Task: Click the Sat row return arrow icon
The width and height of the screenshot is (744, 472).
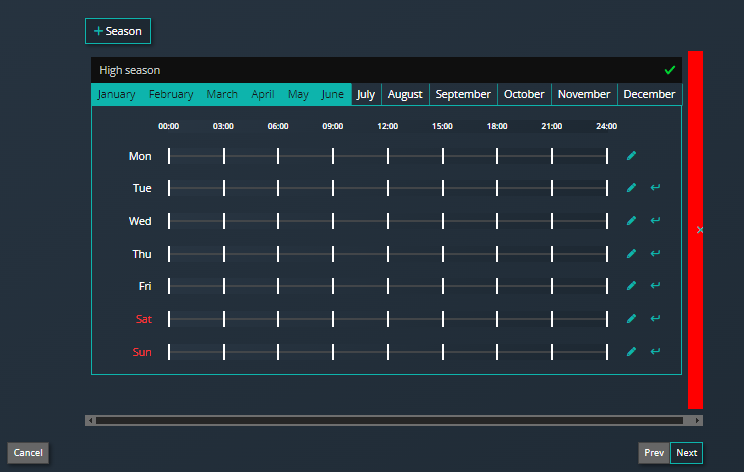Action: tap(655, 318)
